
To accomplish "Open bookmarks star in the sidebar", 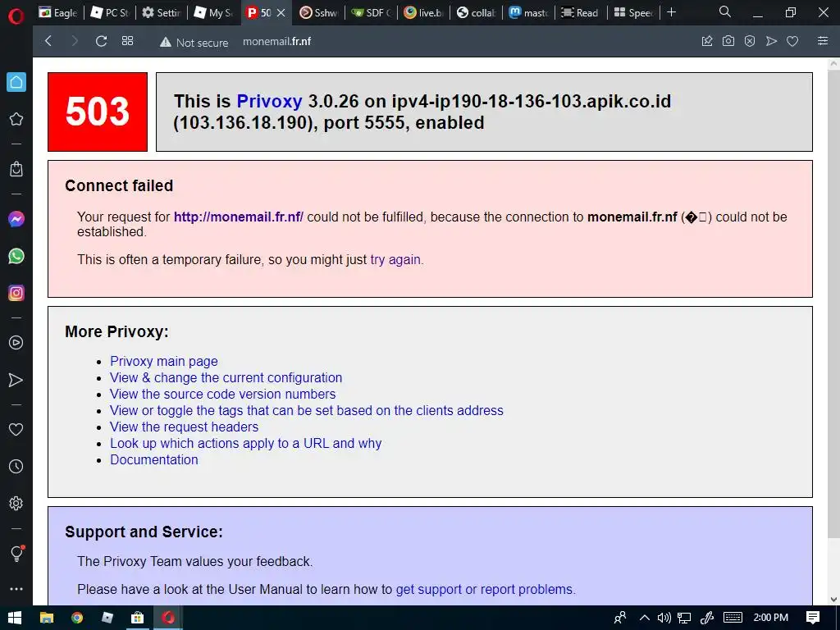I will tap(16, 119).
